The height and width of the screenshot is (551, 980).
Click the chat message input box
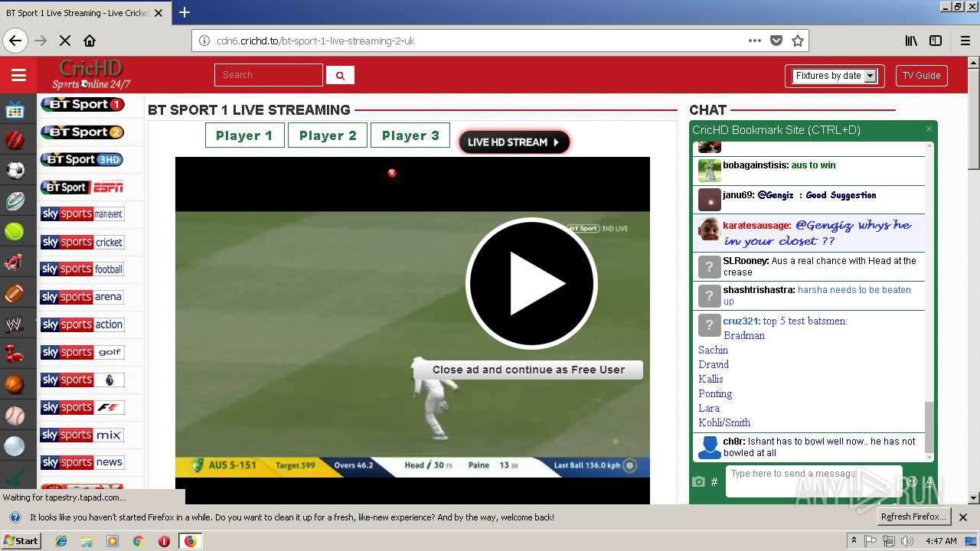click(x=813, y=481)
